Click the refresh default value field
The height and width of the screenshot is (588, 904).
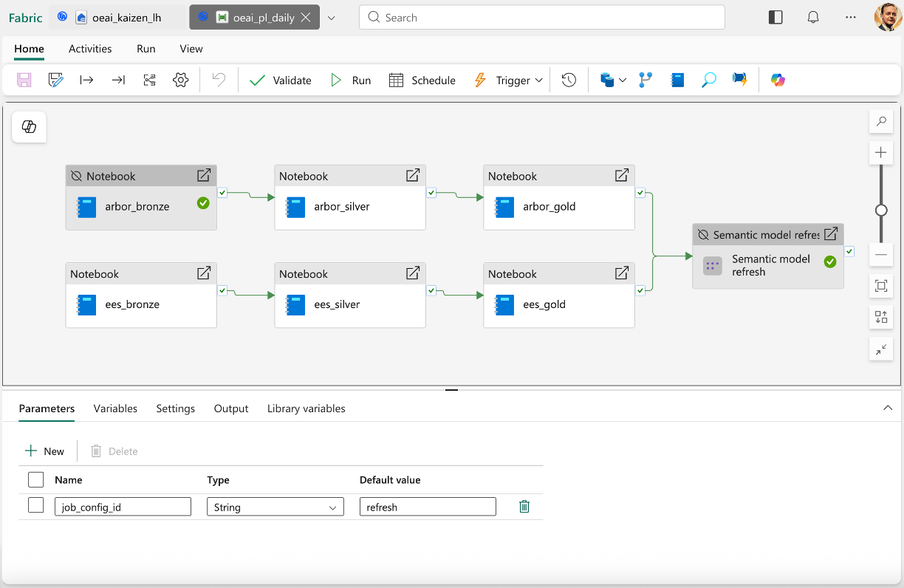pos(428,506)
